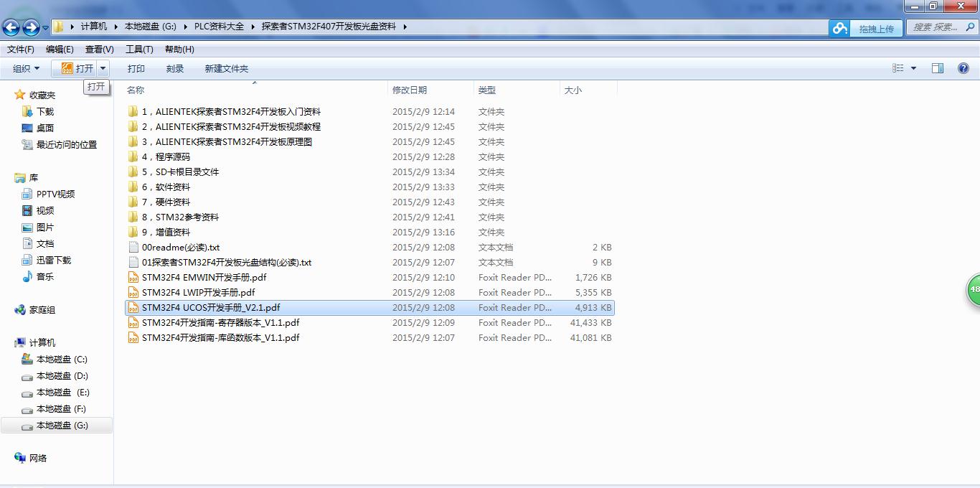Viewport: 980px width, 488px height.
Task: Click the 打印 toolbar button
Action: tap(136, 69)
